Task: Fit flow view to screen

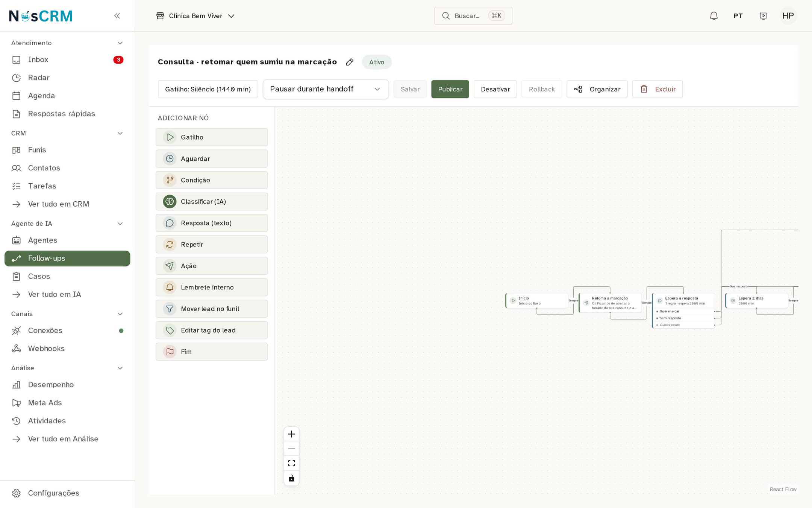Action: 291,463
